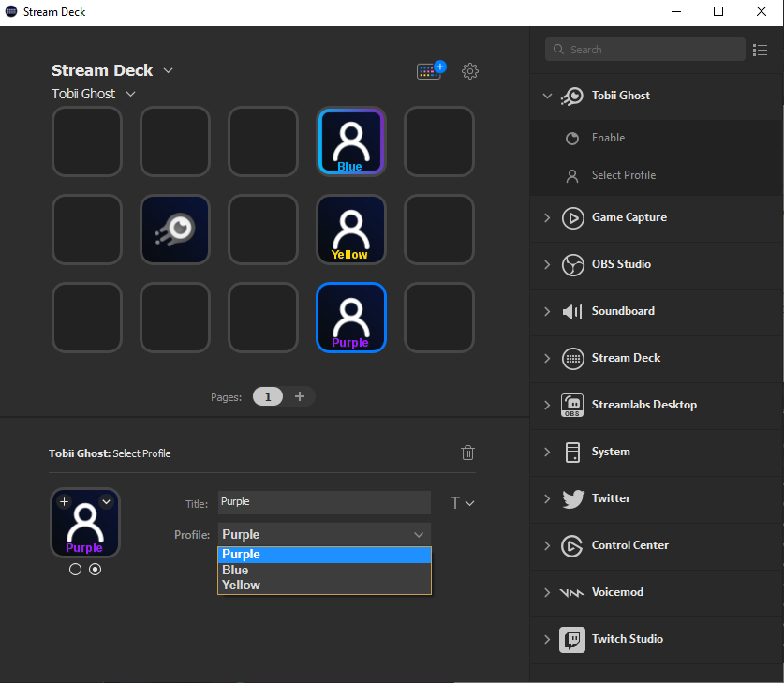Expand the Soundboard category
Screen dimensions: 784x683
[x=547, y=311]
